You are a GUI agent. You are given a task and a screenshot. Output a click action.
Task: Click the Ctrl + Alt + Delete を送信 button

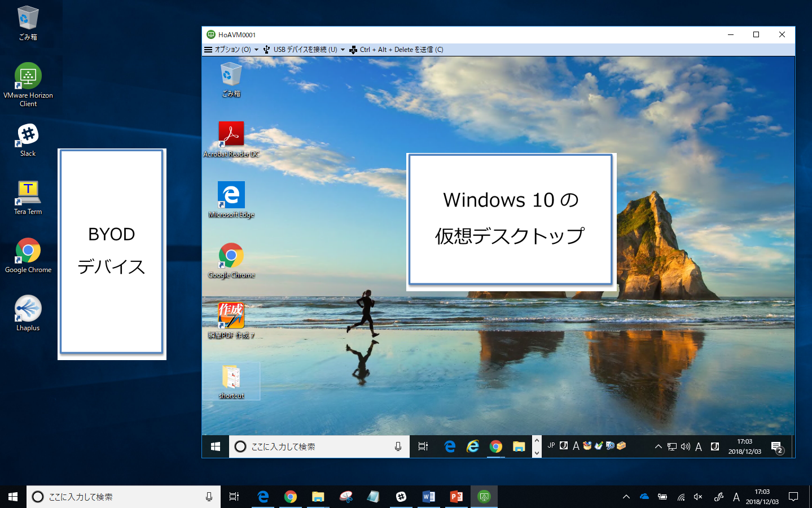coord(396,50)
